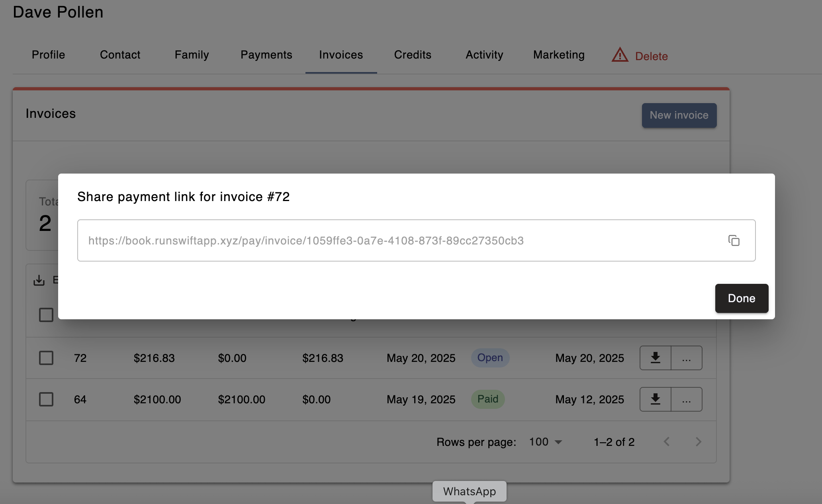This screenshot has height=504, width=822.
Task: Click the export download icon
Action: 39,280
